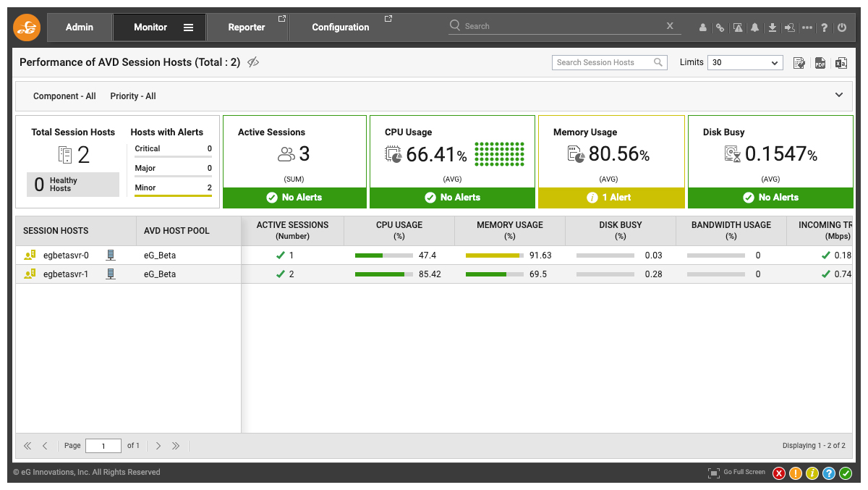
Task: Click the Component - All filter
Action: click(x=64, y=96)
